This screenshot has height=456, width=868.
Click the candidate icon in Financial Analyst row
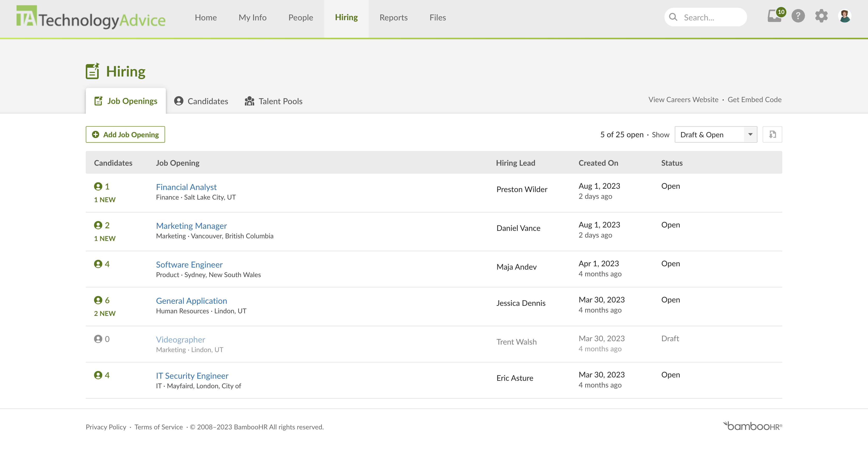(98, 187)
